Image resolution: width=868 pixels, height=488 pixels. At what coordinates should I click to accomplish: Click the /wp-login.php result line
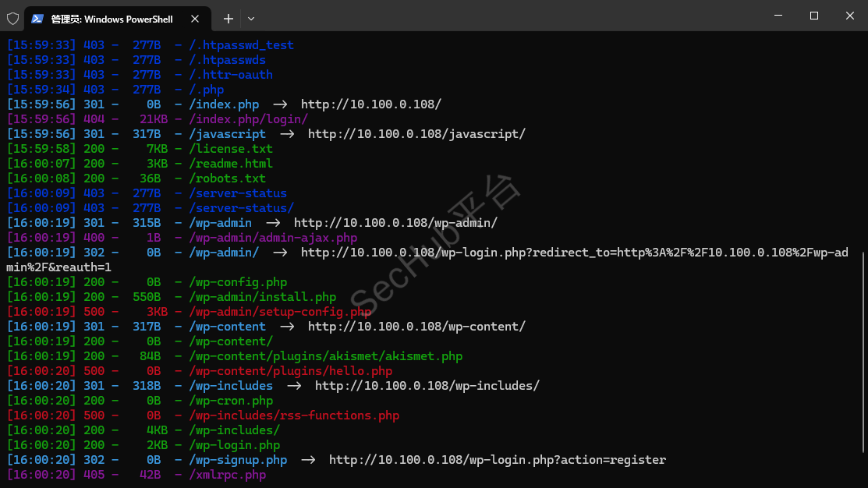143,445
